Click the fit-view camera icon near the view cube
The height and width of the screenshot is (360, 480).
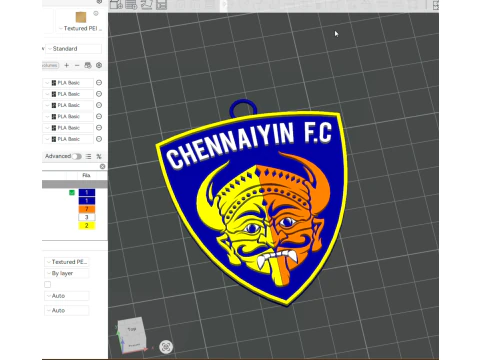click(x=166, y=347)
